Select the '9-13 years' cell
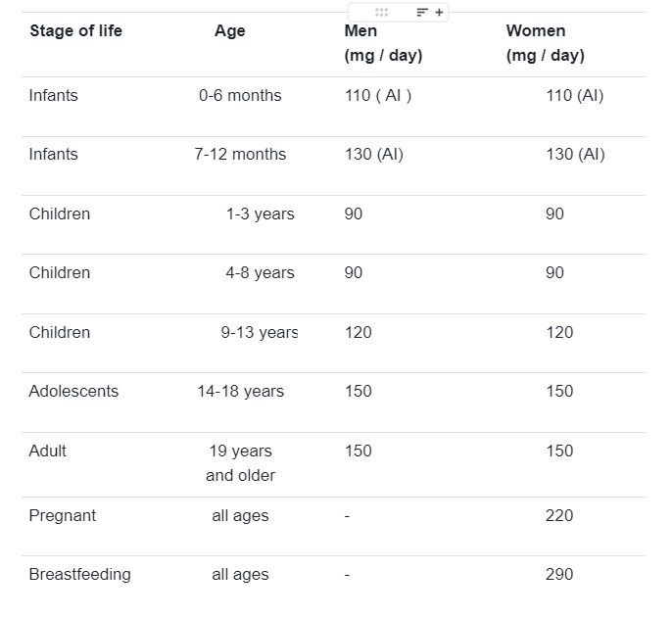This screenshot has width=672, height=618. [x=260, y=333]
